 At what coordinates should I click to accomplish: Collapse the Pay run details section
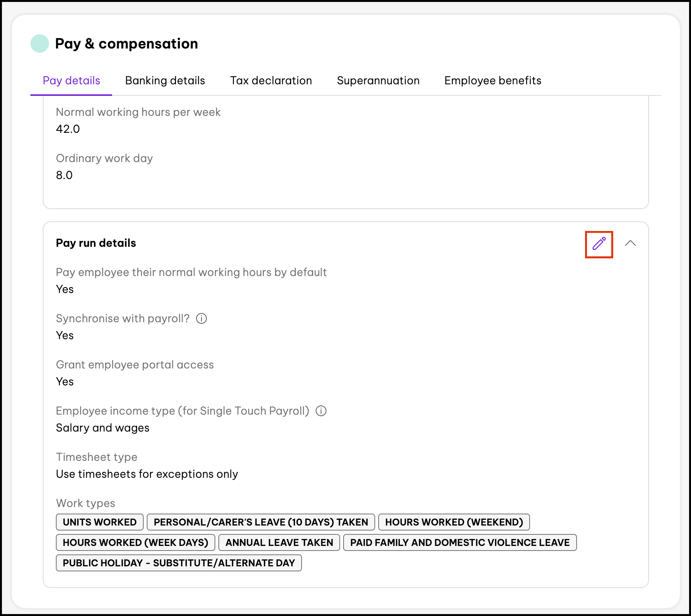(x=630, y=243)
